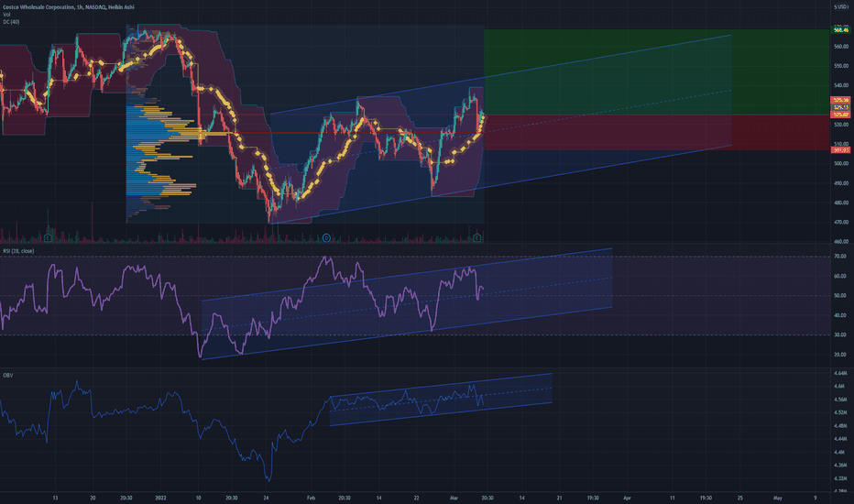Click the dividend 'D' marker on the chart
This screenshot has width=854, height=504.
click(326, 238)
